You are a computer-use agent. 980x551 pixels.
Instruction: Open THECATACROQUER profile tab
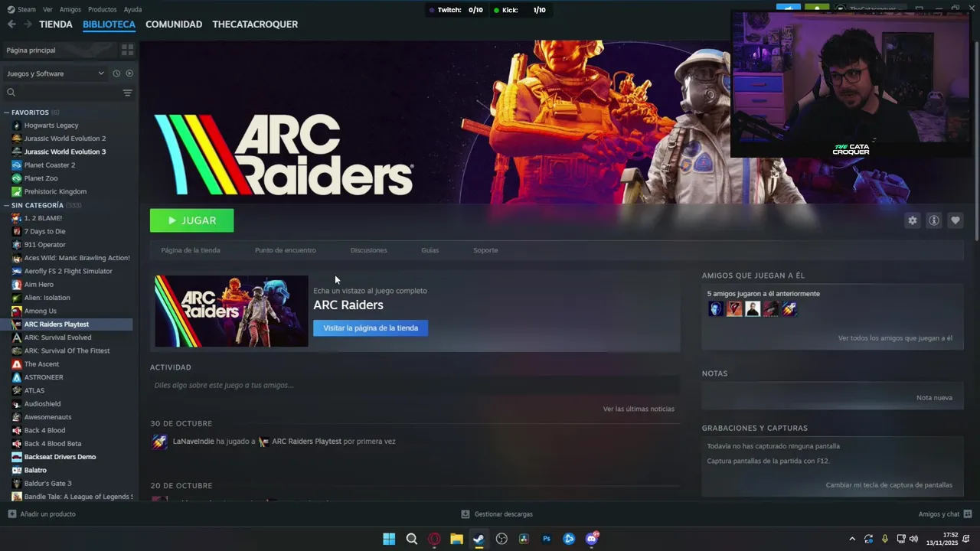point(255,24)
